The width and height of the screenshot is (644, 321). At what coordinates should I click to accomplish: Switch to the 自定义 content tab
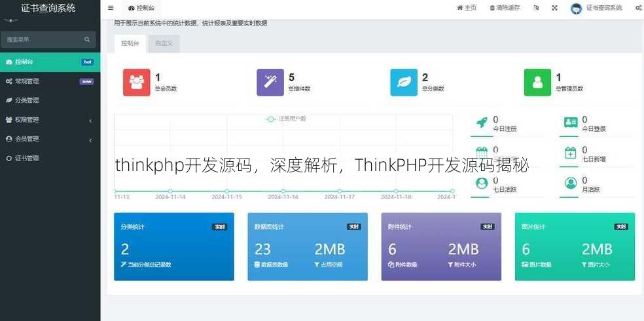click(x=164, y=44)
